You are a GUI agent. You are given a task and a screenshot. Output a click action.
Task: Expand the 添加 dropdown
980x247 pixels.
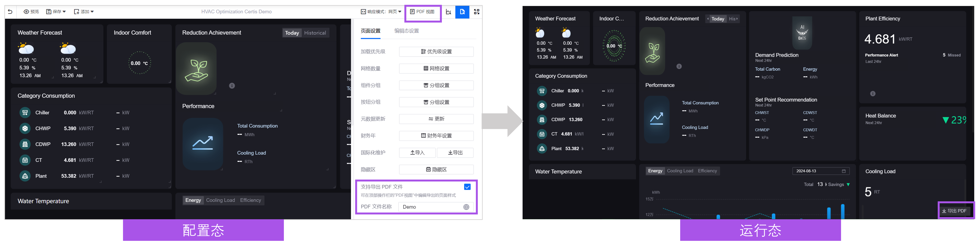coord(84,11)
